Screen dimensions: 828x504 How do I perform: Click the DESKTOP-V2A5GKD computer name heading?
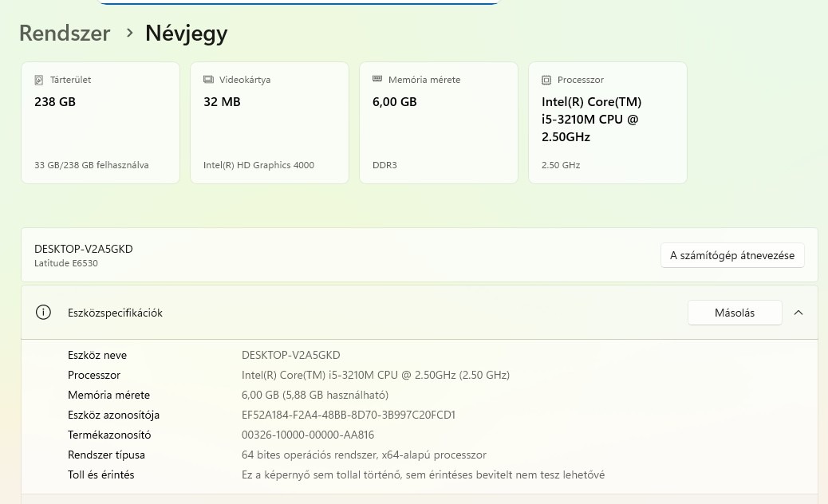point(84,249)
